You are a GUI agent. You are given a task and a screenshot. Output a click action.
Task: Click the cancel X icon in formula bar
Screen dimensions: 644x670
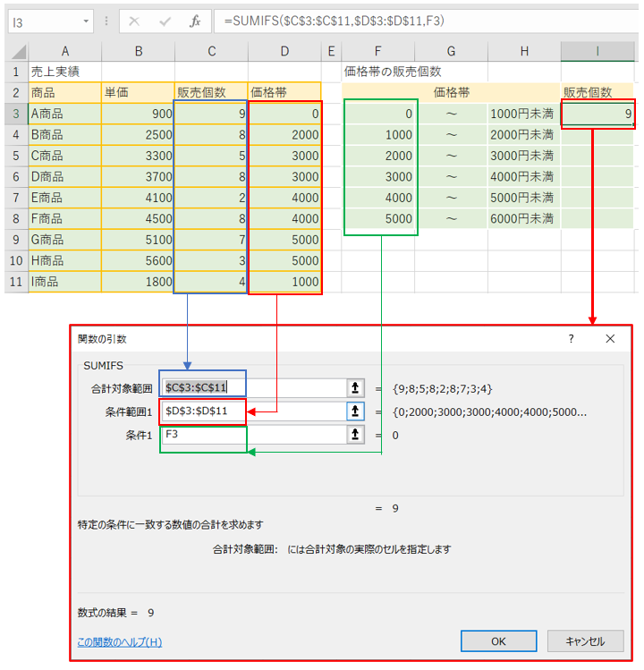[x=134, y=21]
